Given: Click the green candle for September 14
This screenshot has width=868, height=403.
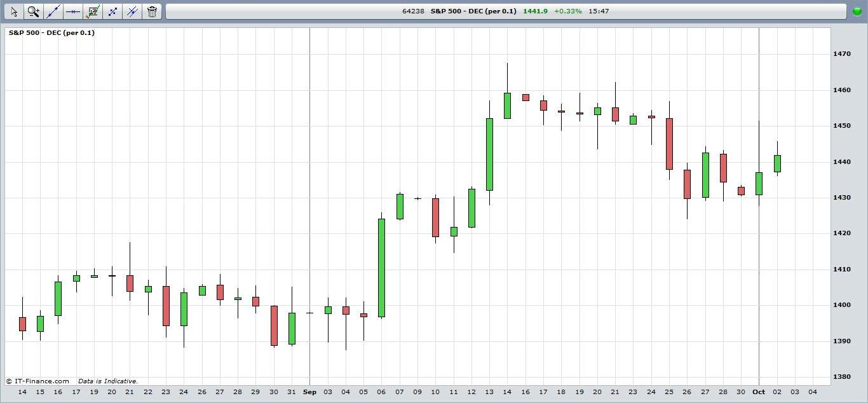Looking at the screenshot, I should [507, 106].
